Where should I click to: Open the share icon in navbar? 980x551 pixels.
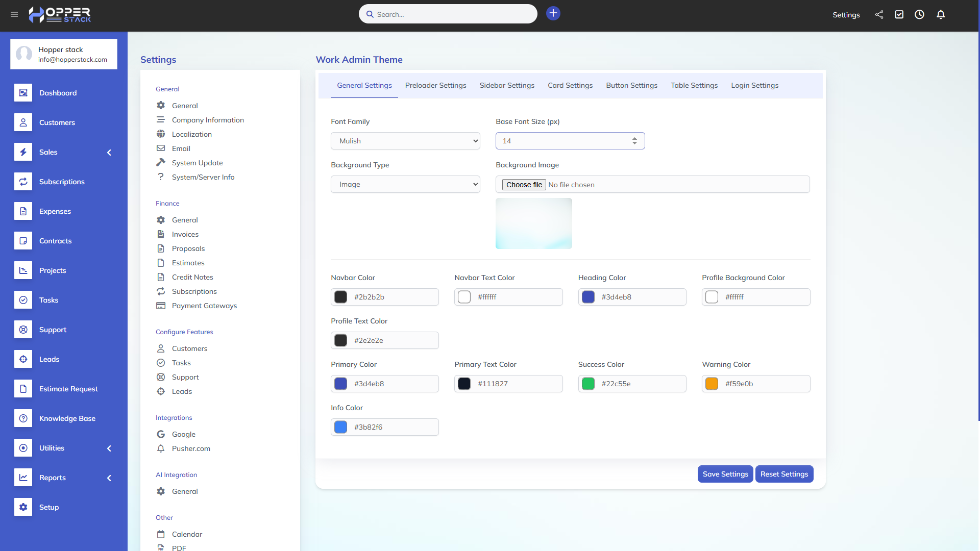pyautogui.click(x=879, y=15)
